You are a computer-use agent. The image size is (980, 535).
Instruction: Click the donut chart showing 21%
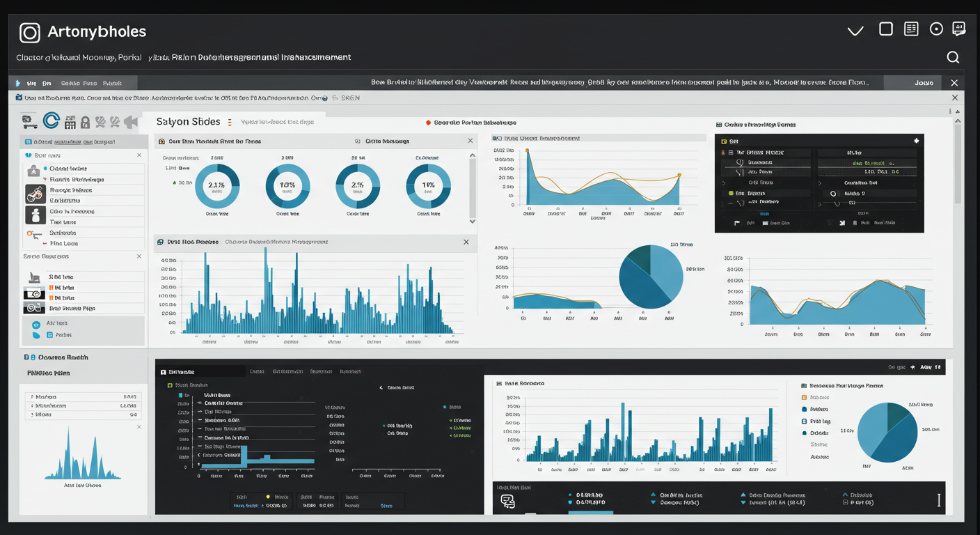216,186
